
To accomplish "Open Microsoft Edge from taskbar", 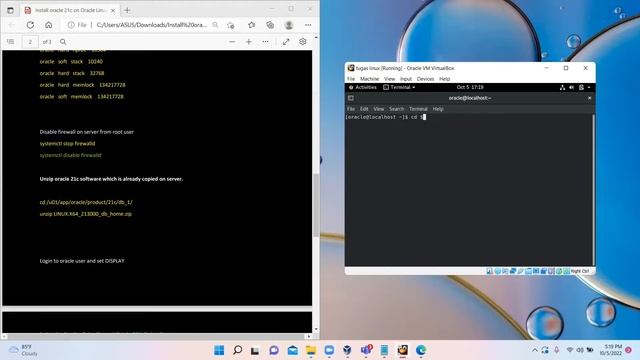I will point(421,350).
